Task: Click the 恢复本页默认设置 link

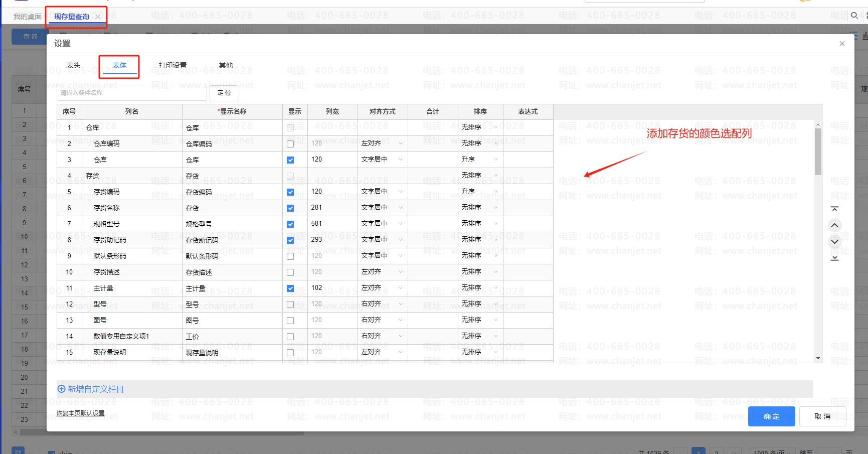Action: pos(80,413)
